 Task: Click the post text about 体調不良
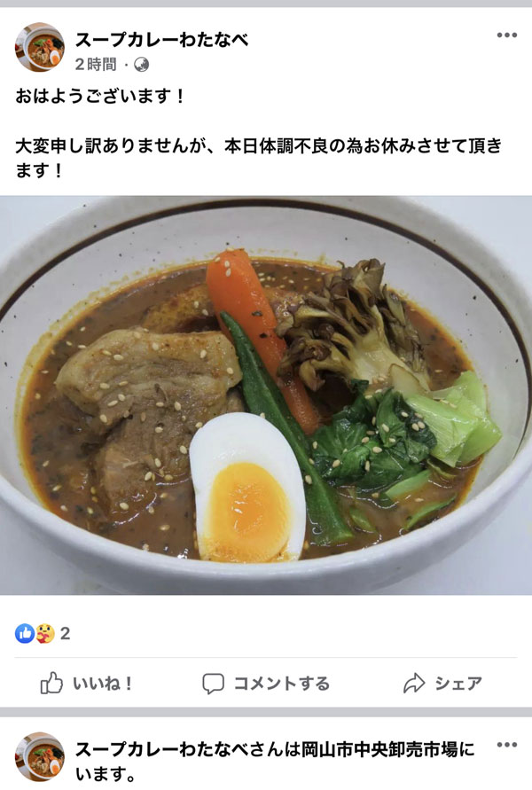pos(259,158)
